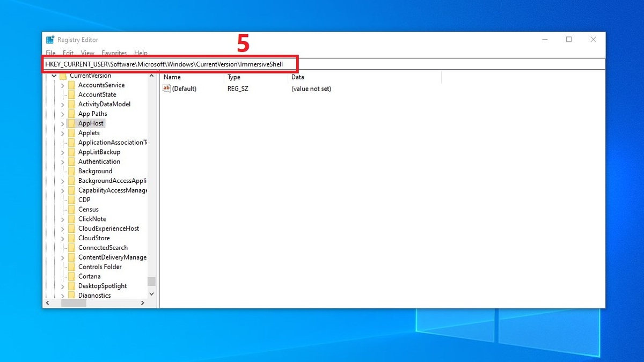This screenshot has width=644, height=362.
Task: Select the ClickNote key folder icon
Action: point(71,219)
